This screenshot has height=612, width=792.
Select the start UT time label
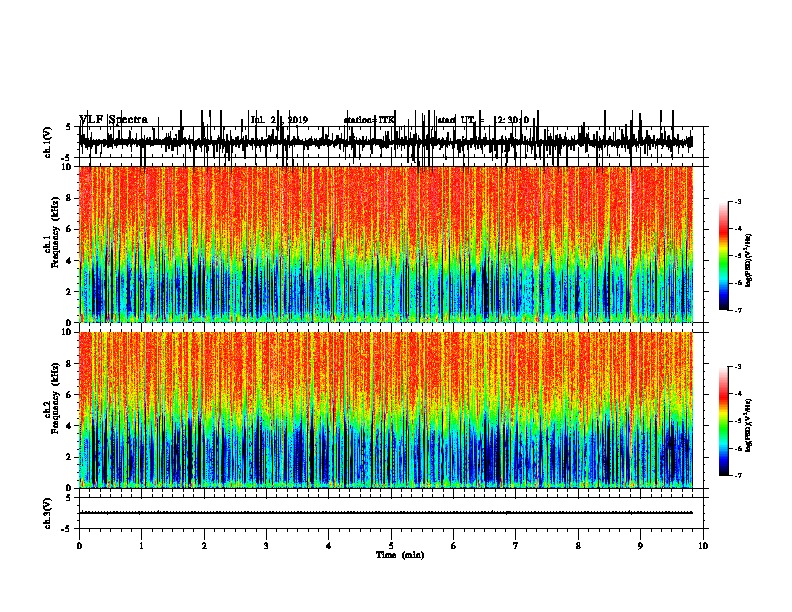pos(483,120)
